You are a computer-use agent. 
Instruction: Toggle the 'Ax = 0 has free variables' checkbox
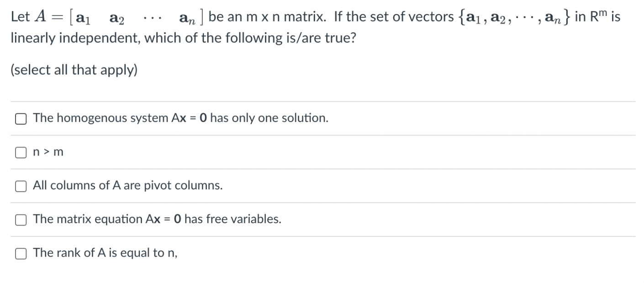tap(20, 220)
